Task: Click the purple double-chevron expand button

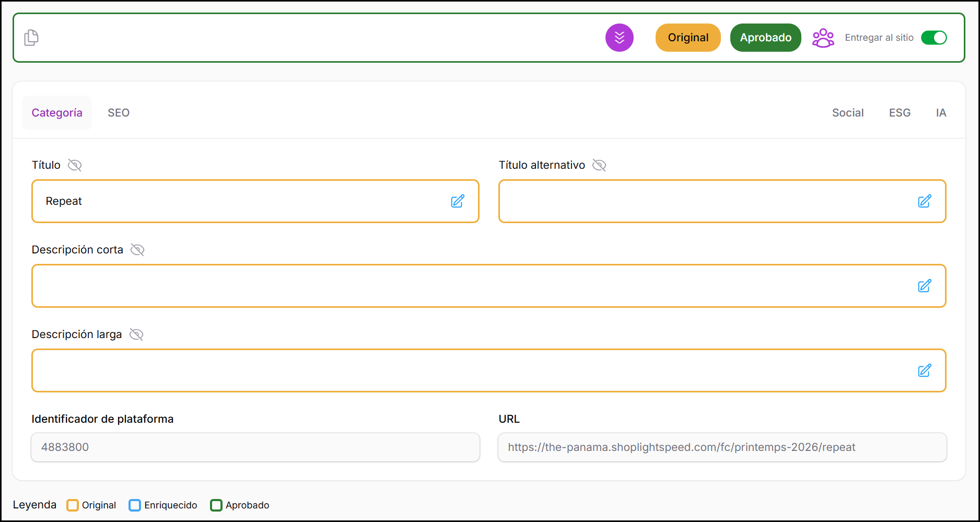Action: 619,38
